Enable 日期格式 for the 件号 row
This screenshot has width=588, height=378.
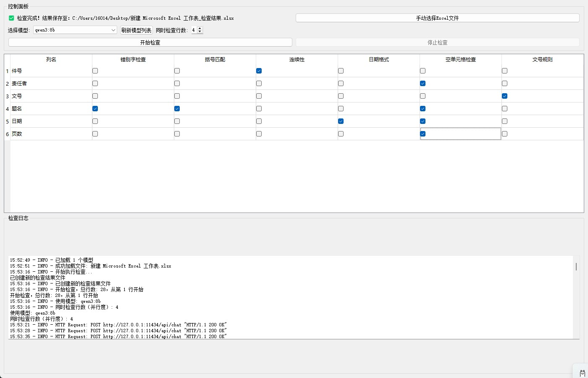(x=341, y=71)
